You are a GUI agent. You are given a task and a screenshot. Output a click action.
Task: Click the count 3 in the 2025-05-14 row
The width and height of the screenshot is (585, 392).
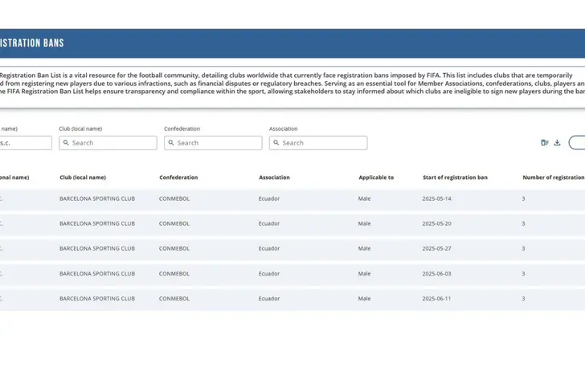tap(523, 198)
